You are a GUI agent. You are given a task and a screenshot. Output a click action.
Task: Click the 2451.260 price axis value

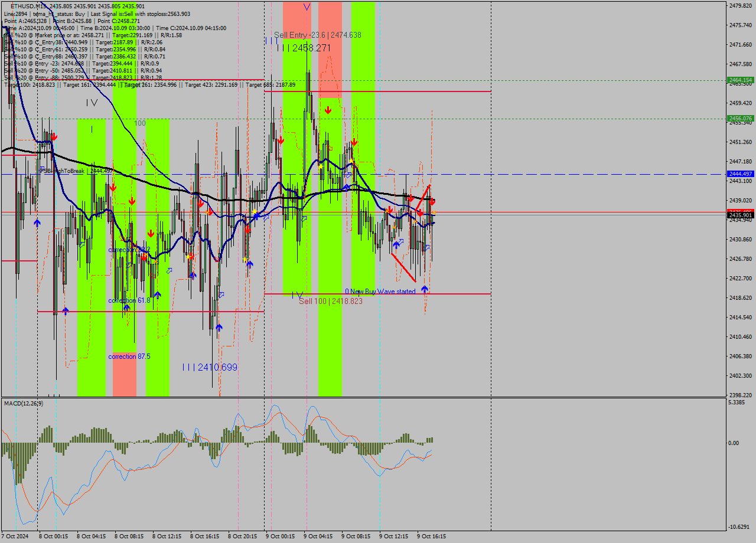coord(741,142)
